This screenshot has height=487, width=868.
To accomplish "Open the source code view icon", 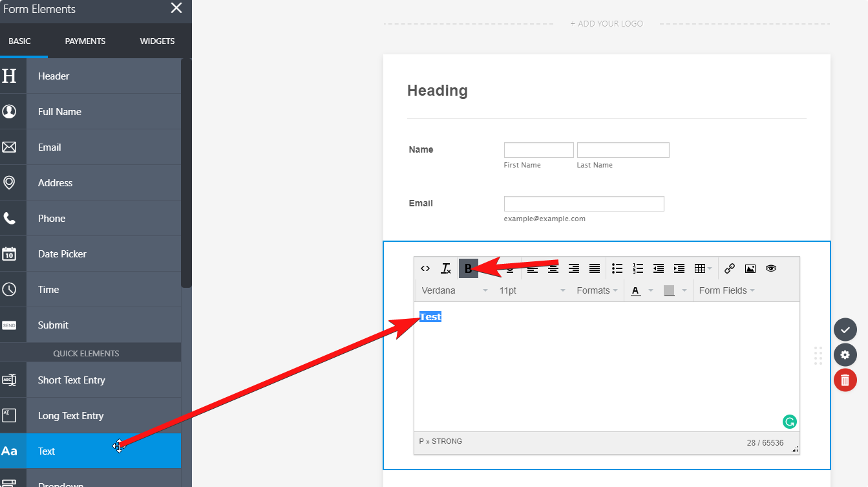I will [x=425, y=268].
